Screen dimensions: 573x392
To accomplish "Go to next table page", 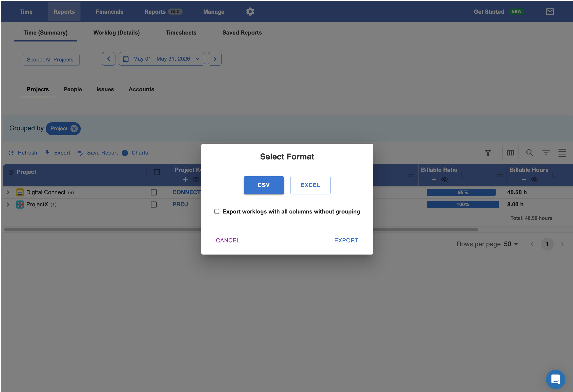I will pos(562,244).
